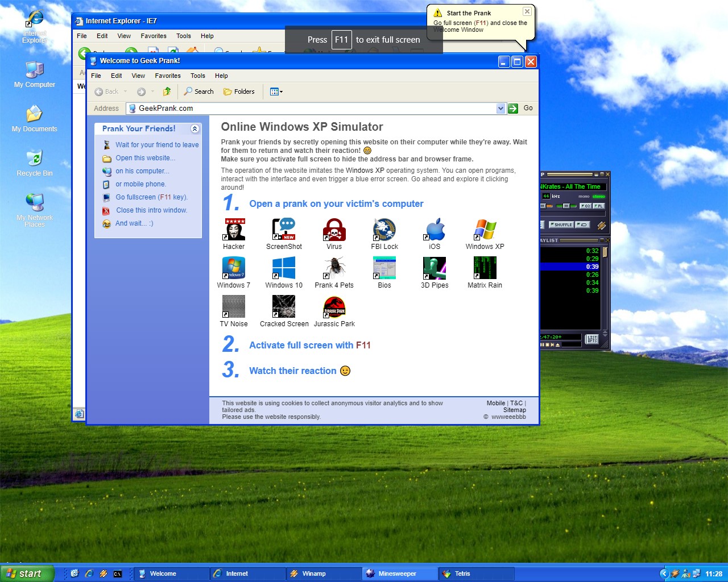
Task: Open the Cracked Screen prank icon
Action: (x=284, y=311)
